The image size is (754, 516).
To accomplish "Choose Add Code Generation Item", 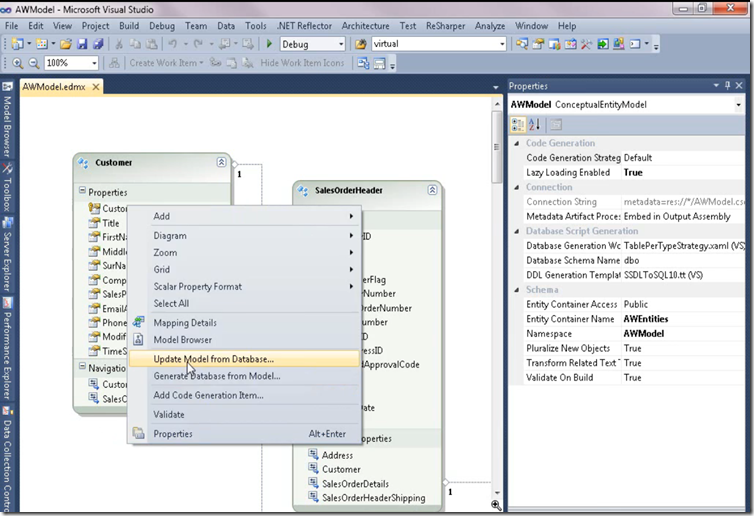I will pos(244,395).
